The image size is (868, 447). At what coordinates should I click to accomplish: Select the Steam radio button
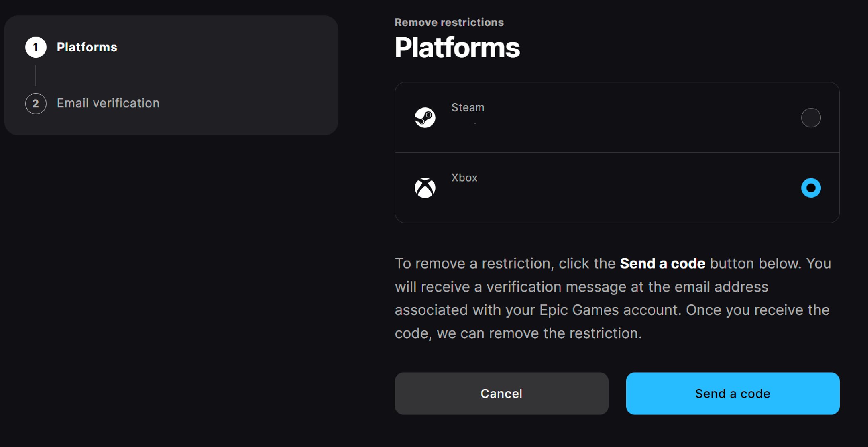[x=810, y=118]
